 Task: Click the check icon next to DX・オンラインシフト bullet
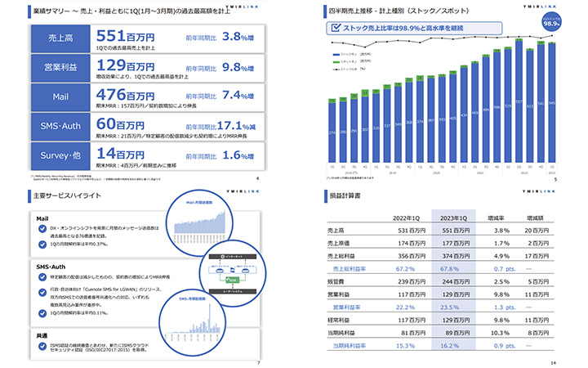(42, 229)
